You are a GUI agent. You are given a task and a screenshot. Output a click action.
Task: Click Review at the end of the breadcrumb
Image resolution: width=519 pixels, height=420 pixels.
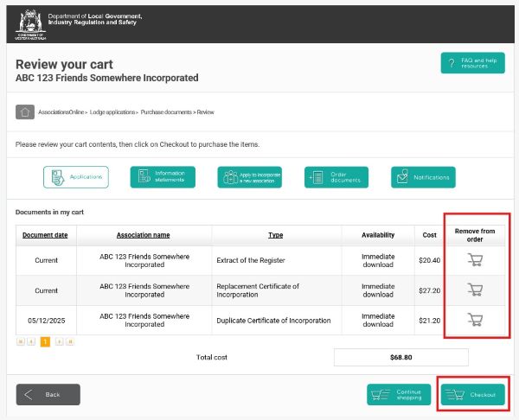206,112
